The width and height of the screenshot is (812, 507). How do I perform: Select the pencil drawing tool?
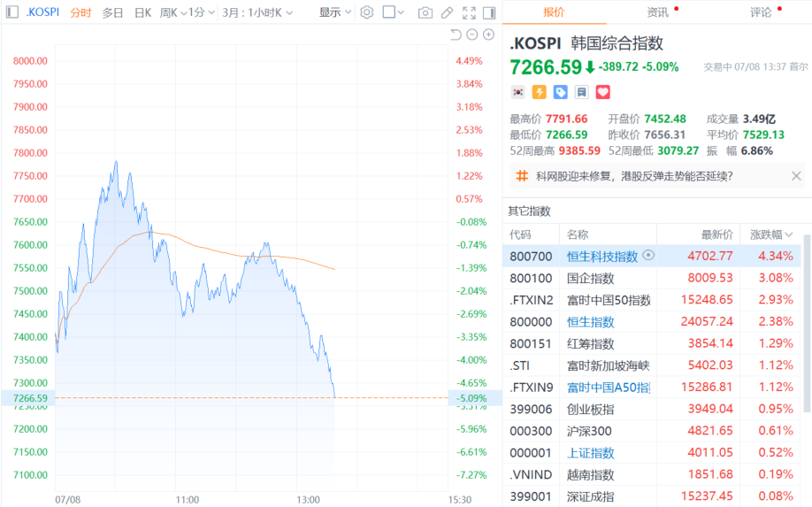click(x=447, y=13)
